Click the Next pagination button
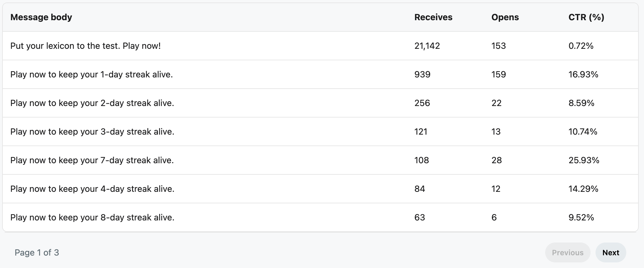Viewport: 644px width, 268px height. click(x=610, y=252)
